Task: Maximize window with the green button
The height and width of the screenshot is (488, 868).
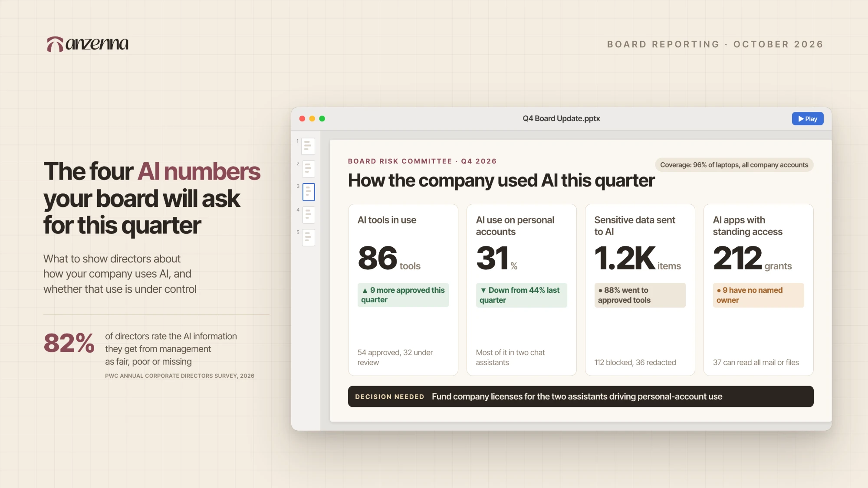Action: point(322,119)
